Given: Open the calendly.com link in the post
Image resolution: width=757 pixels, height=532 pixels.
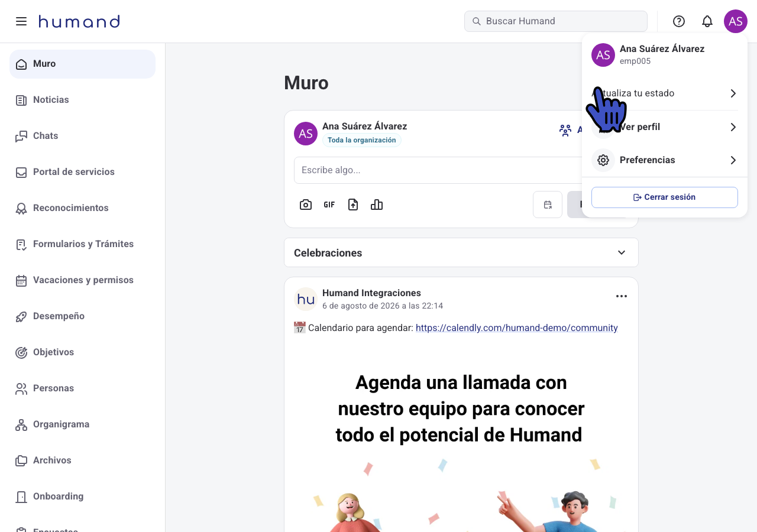Looking at the screenshot, I should [517, 327].
